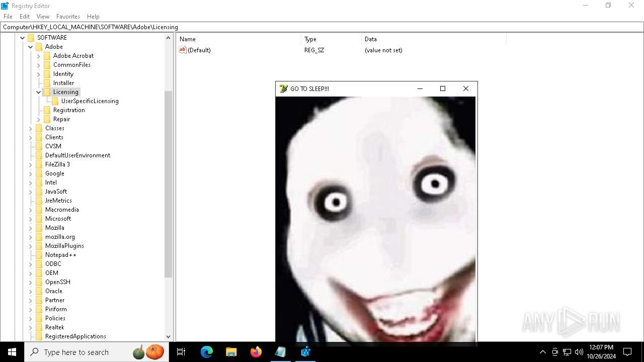Select the UserSpecificLicensing folder icon
Viewport: 644px width, 362px height.
pyautogui.click(x=55, y=101)
